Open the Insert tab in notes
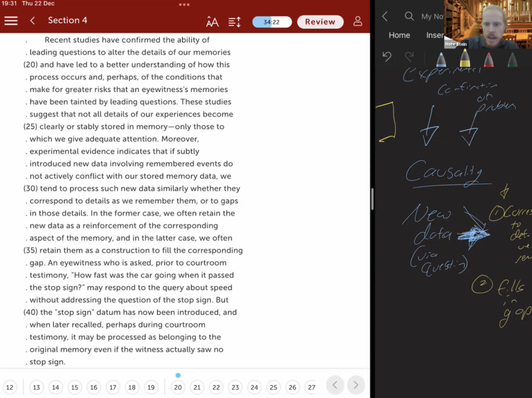 point(435,35)
